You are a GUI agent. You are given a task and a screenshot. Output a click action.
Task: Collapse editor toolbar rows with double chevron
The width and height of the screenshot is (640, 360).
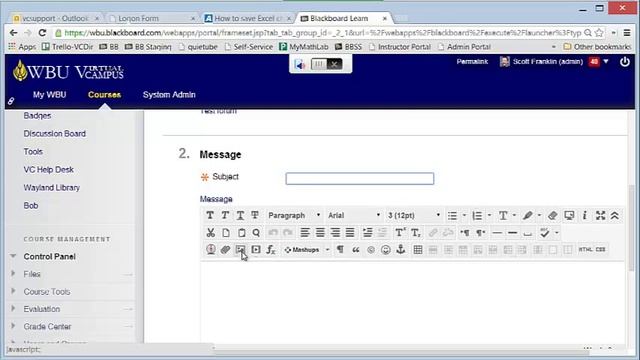click(x=615, y=216)
